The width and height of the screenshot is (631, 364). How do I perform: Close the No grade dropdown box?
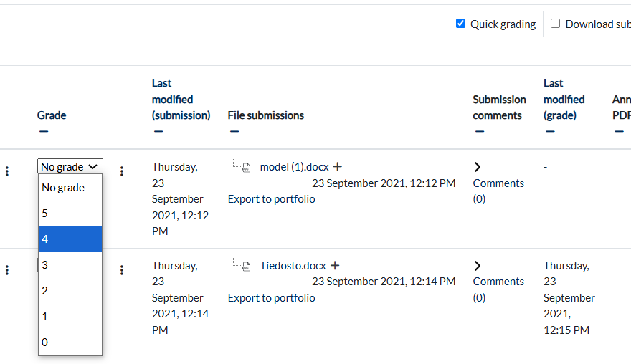[x=70, y=166]
